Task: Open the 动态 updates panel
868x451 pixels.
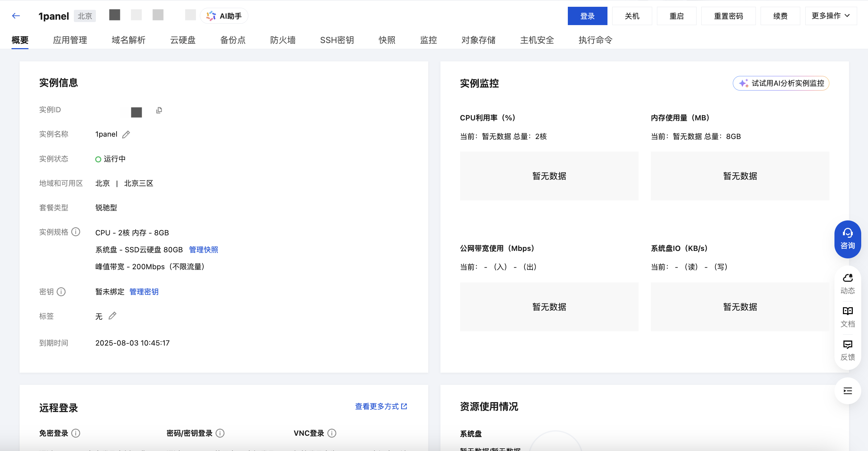Action: [848, 284]
